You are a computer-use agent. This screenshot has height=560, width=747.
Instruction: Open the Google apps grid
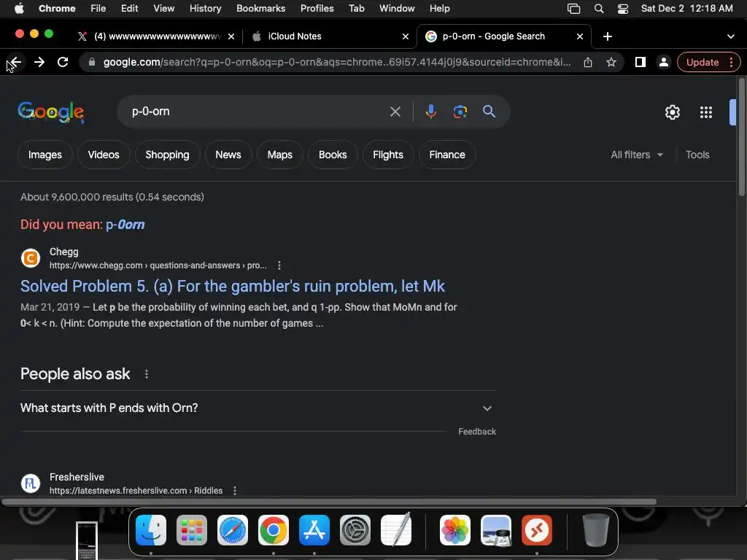click(706, 112)
